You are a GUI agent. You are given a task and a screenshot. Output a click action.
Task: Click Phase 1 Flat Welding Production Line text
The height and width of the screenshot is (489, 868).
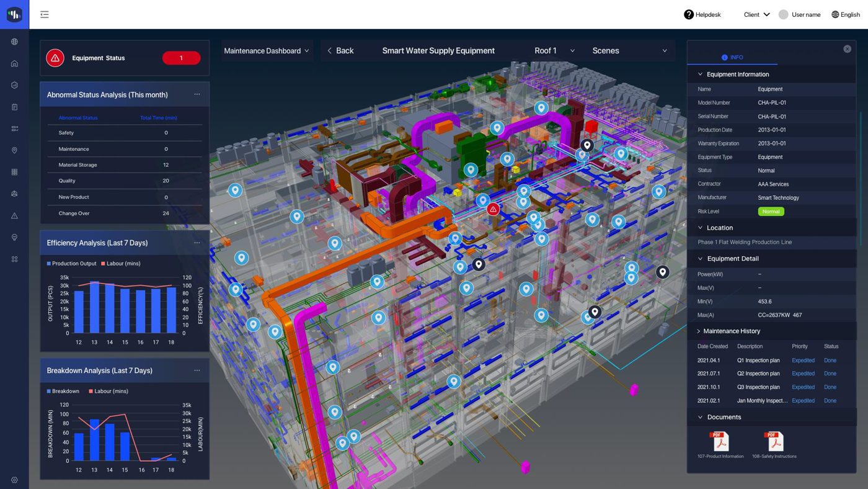click(x=745, y=243)
